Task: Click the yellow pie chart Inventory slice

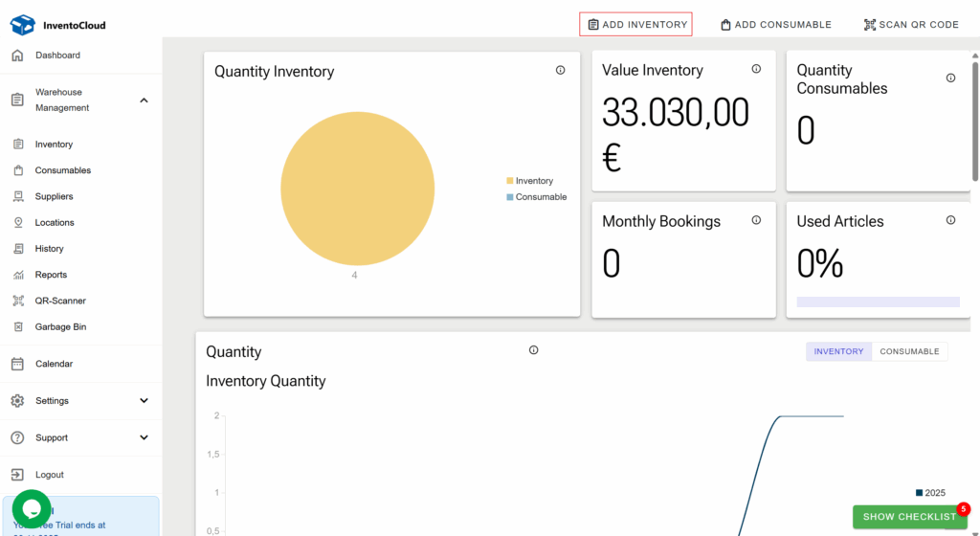Action: coord(358,189)
